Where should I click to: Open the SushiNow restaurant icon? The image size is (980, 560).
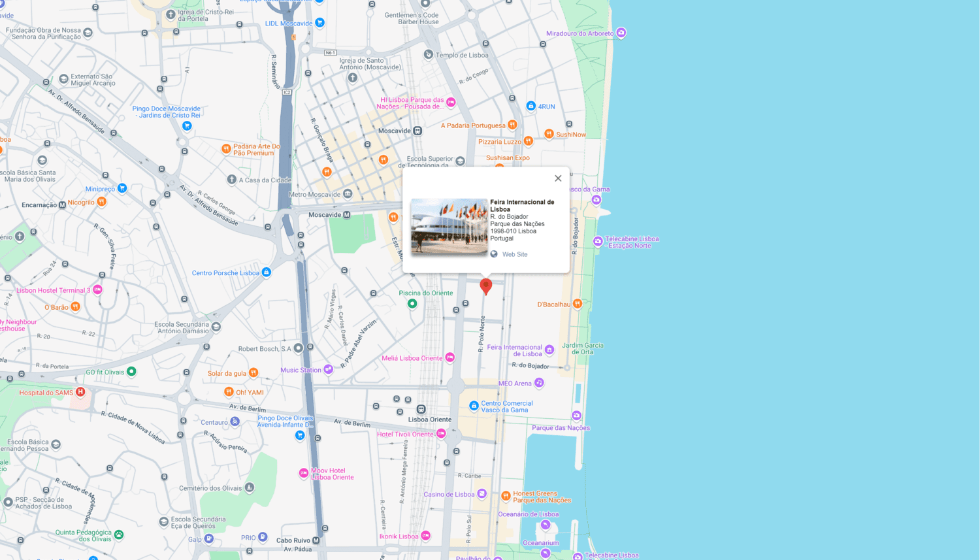(549, 134)
